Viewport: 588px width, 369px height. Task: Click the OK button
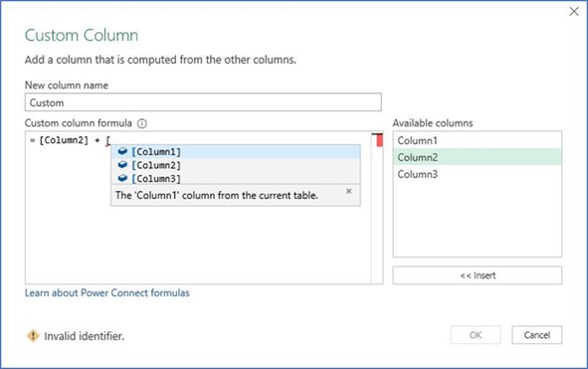point(476,335)
